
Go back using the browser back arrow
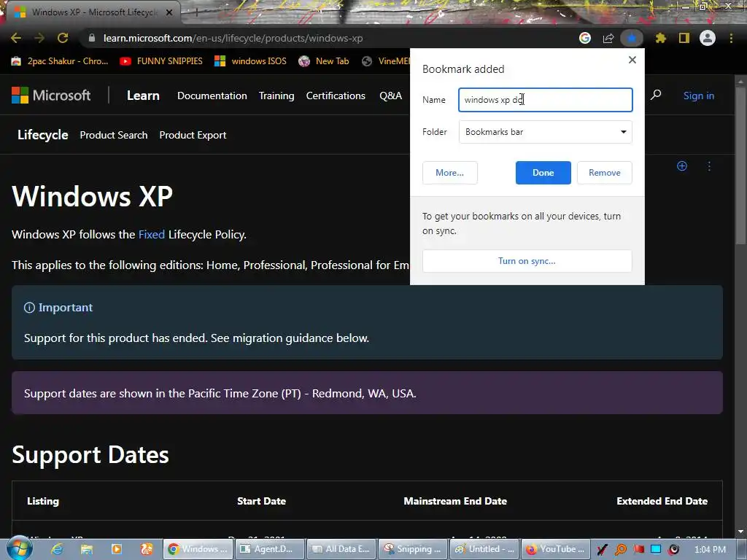tap(16, 38)
